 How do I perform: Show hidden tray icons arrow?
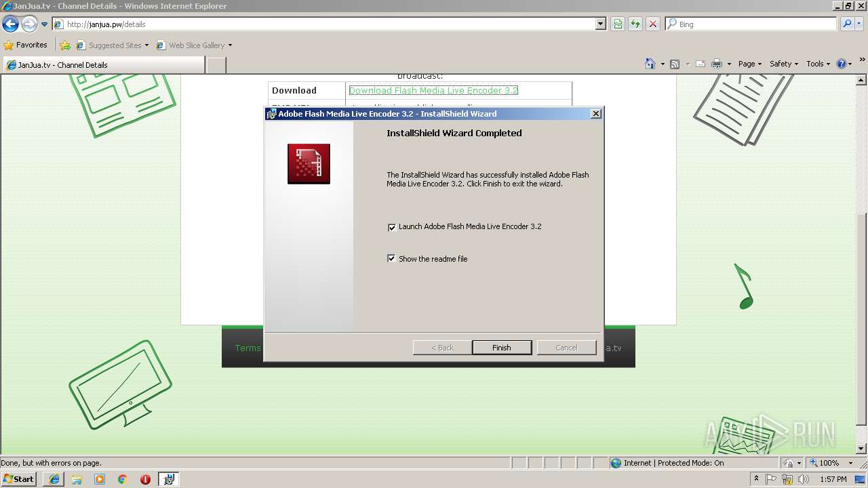(x=757, y=479)
